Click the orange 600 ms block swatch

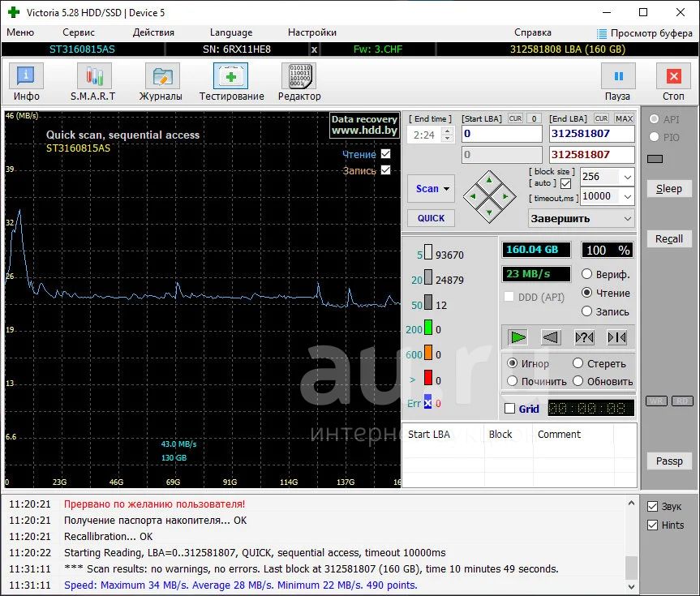point(427,352)
